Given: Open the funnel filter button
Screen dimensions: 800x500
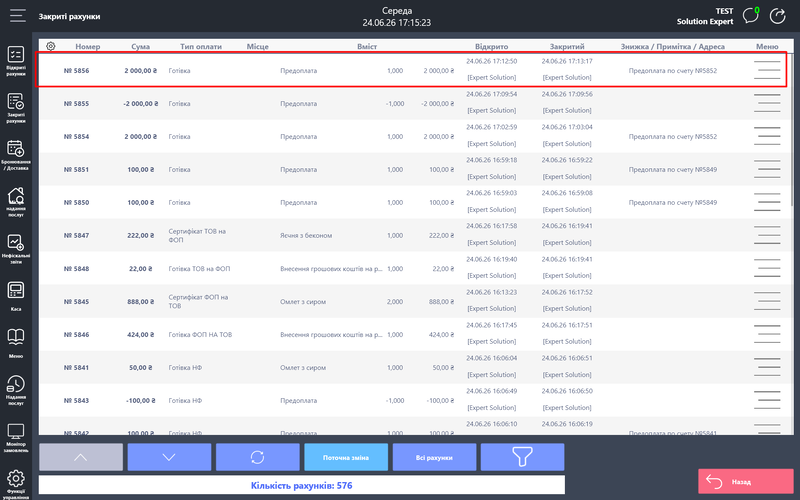Looking at the screenshot, I should click(522, 457).
